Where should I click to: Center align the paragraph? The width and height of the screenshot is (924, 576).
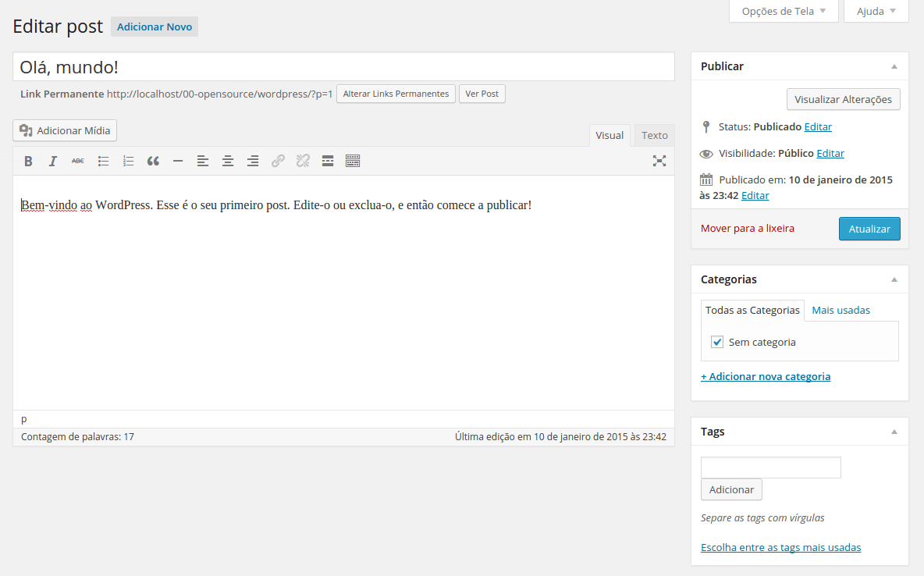tap(228, 161)
